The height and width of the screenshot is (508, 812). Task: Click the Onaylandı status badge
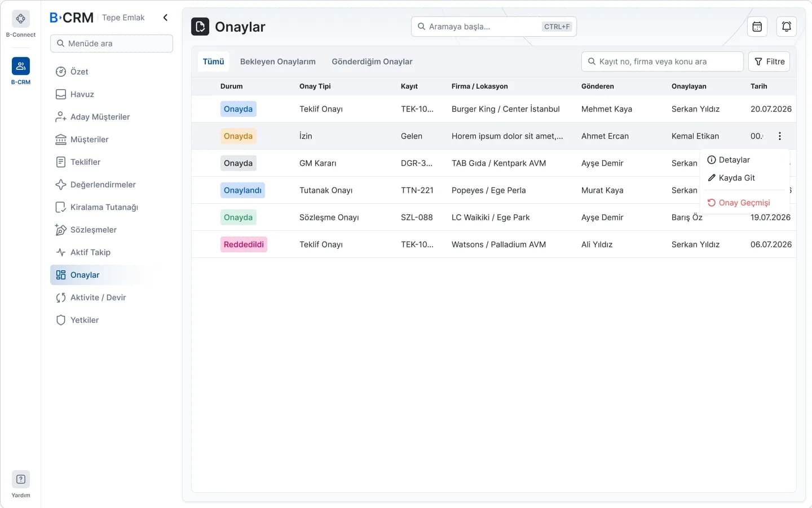point(242,190)
